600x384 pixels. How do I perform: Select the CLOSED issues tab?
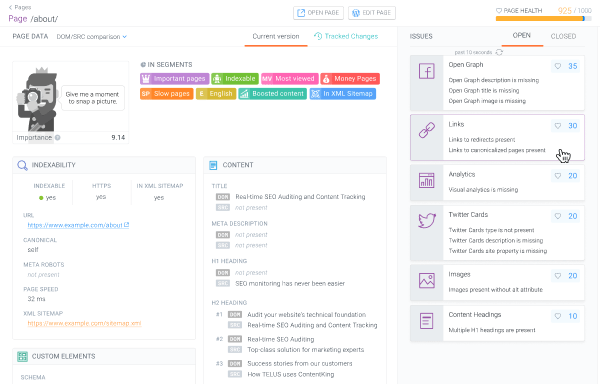pyautogui.click(x=563, y=36)
